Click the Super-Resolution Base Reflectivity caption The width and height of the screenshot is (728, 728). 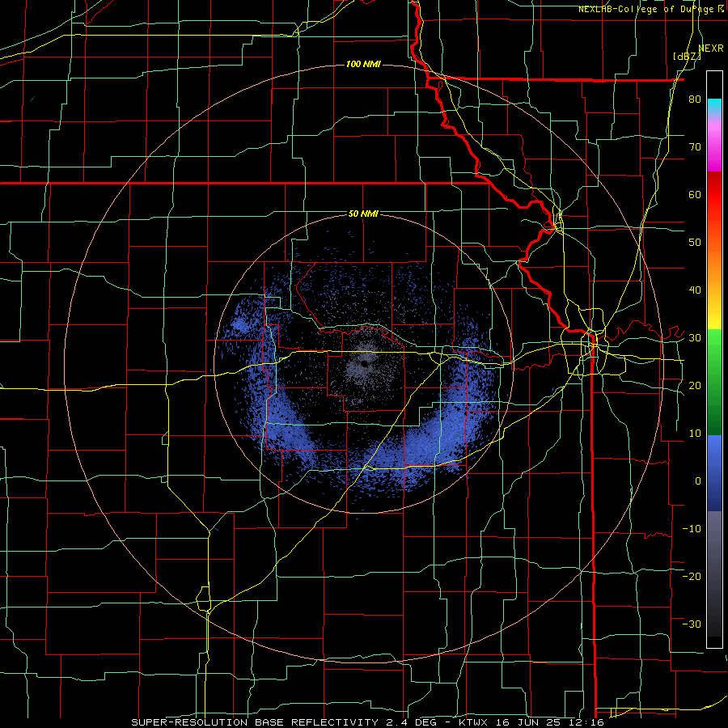(367, 722)
